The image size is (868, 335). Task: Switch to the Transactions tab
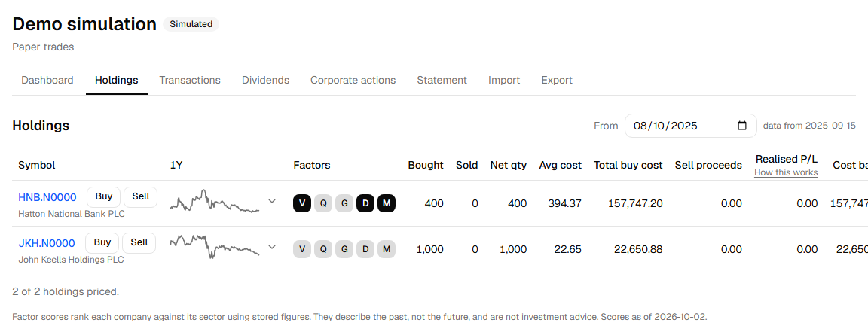click(190, 80)
